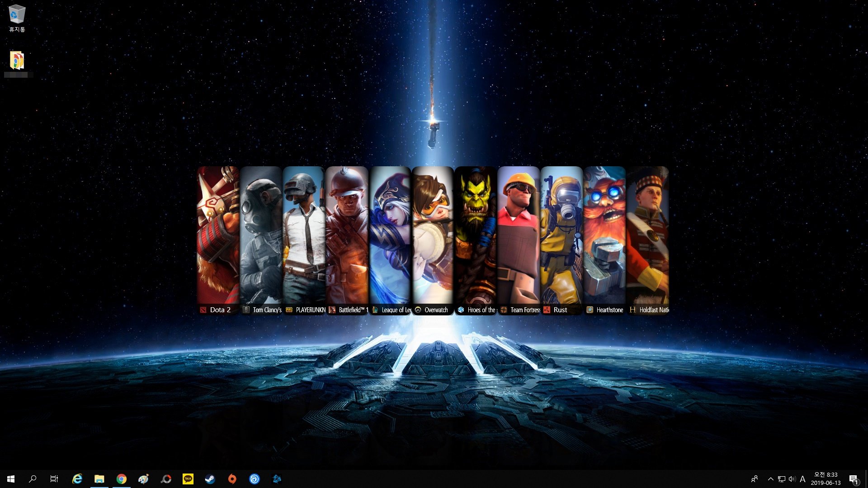Open the Recycle Bin desktop icon
868x488 pixels.
17,18
